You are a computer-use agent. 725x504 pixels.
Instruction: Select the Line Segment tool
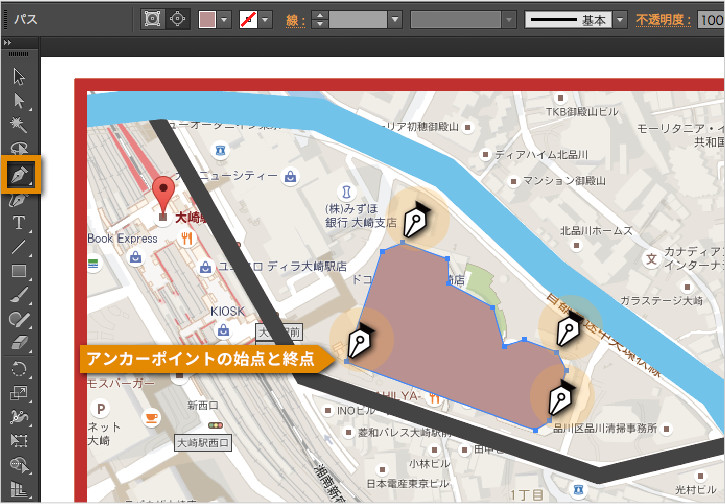point(19,247)
